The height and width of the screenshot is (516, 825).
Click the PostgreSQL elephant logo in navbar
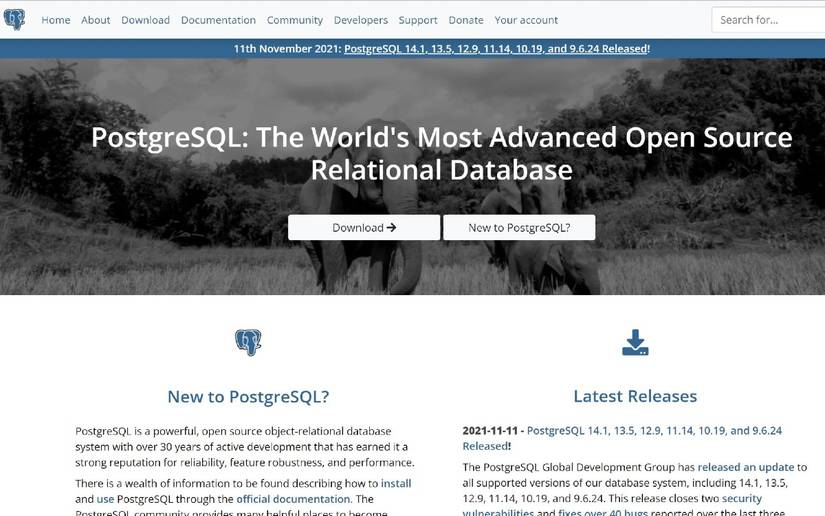point(14,19)
